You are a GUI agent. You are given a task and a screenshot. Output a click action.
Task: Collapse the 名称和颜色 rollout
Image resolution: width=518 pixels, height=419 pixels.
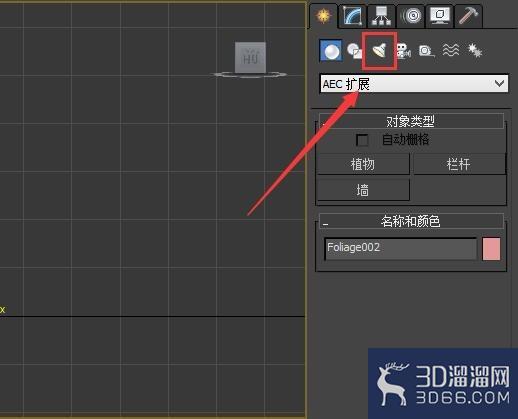(411, 221)
